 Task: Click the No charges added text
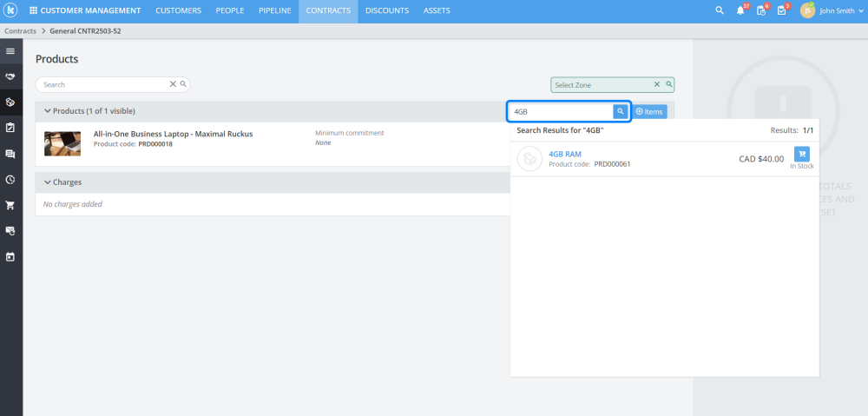click(73, 204)
